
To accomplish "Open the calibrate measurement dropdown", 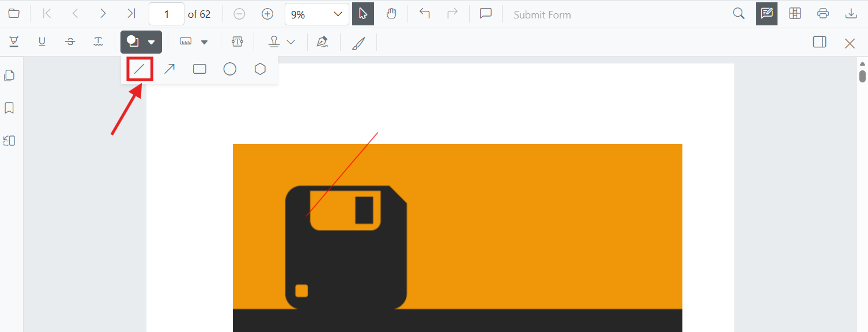I will pos(205,41).
